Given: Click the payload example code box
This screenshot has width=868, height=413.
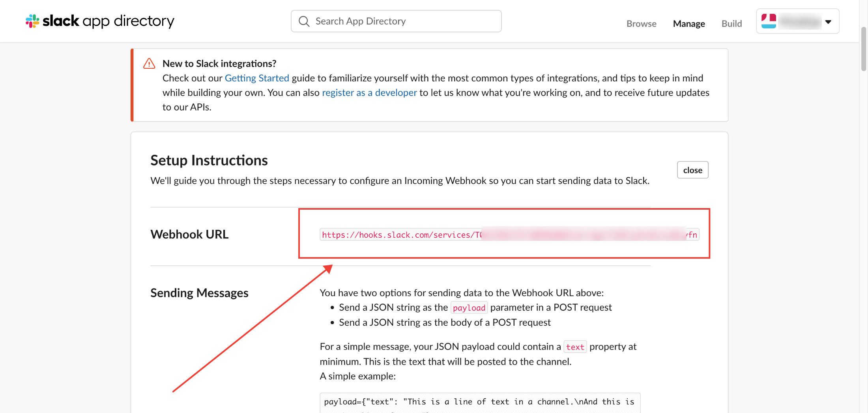Looking at the screenshot, I should click(x=480, y=403).
